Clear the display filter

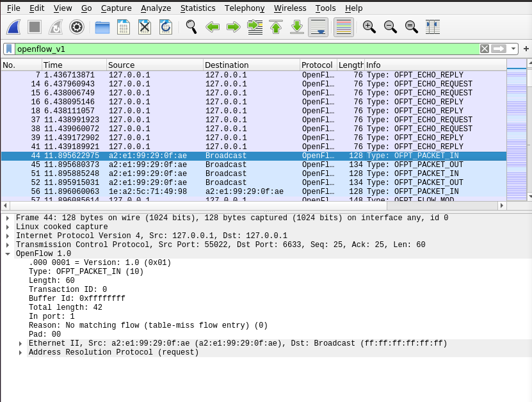click(485, 49)
